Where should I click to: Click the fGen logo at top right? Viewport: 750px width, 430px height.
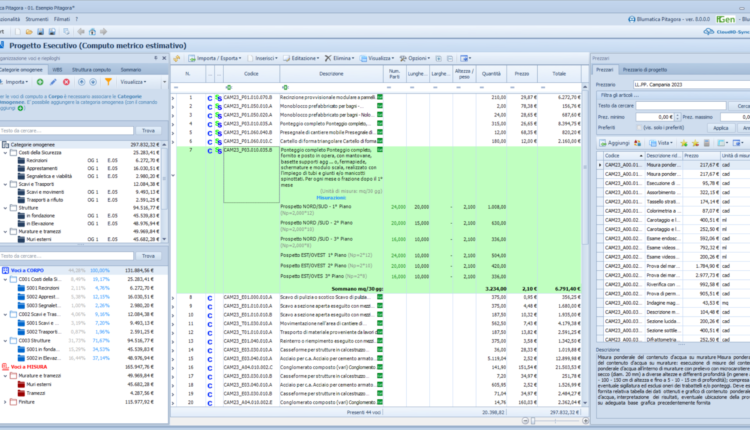pyautogui.click(x=726, y=19)
